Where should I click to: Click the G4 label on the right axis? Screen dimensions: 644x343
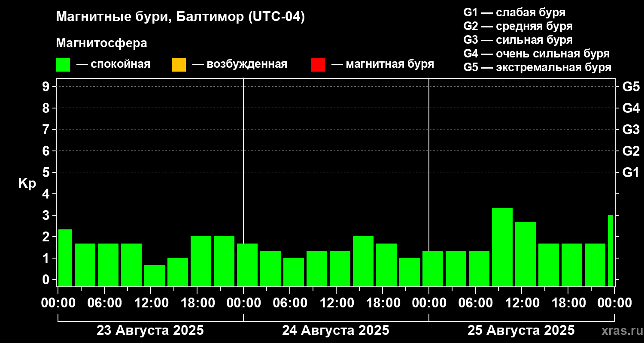631,108
